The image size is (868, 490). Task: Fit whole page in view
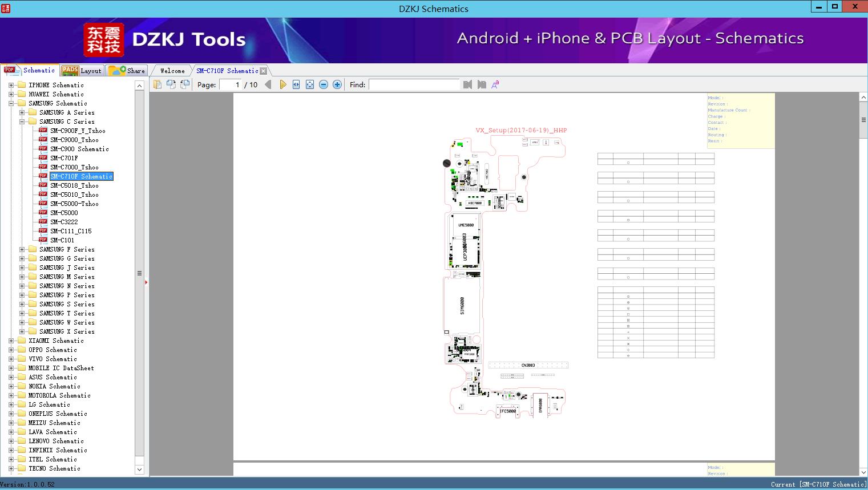pos(310,84)
